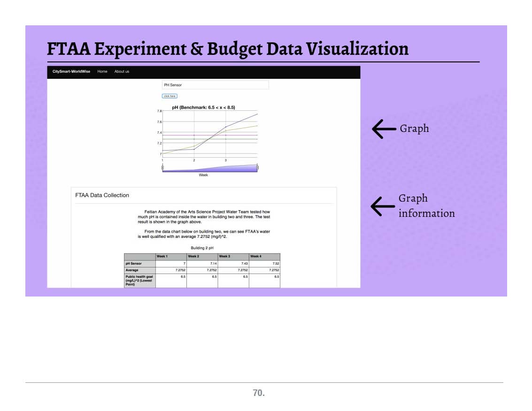
Task: Click the FTAA Data Collection panel heading
Action: click(102, 195)
